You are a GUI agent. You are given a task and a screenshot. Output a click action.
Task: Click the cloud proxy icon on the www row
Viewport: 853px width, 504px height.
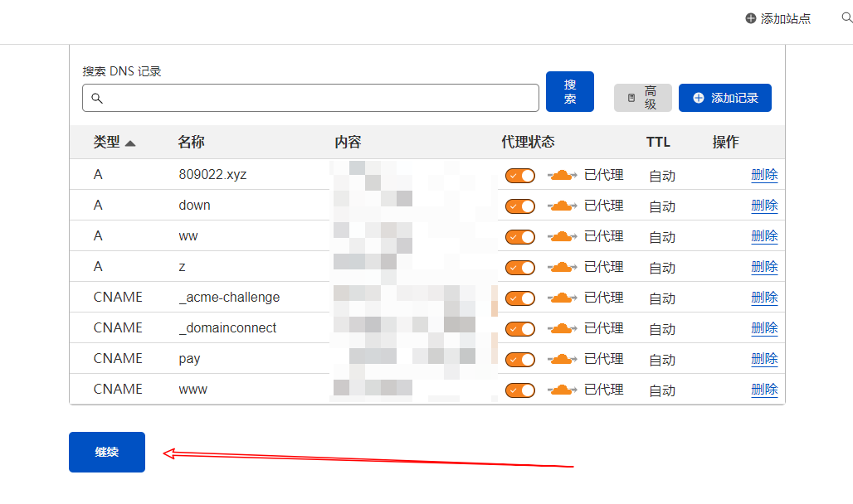pyautogui.click(x=563, y=390)
